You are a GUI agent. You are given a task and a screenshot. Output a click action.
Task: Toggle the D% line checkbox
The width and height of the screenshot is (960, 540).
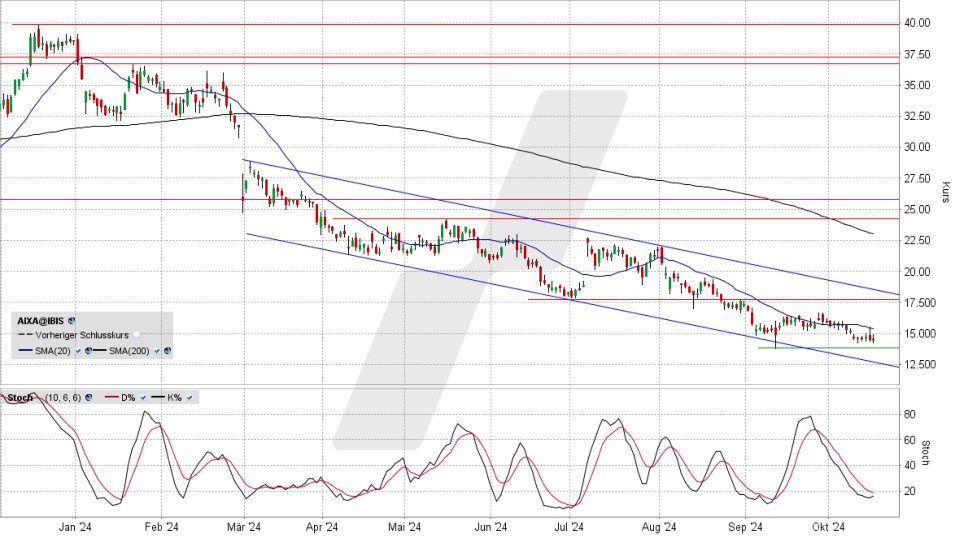click(x=143, y=398)
